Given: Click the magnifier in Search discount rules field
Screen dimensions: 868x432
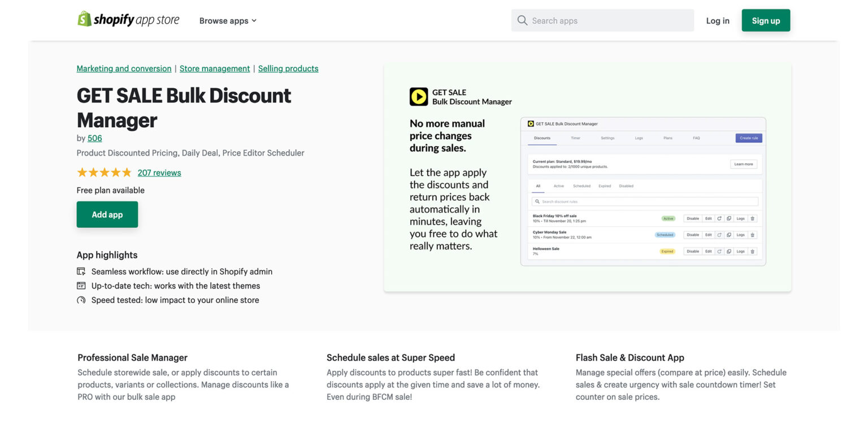Looking at the screenshot, I should pyautogui.click(x=537, y=201).
